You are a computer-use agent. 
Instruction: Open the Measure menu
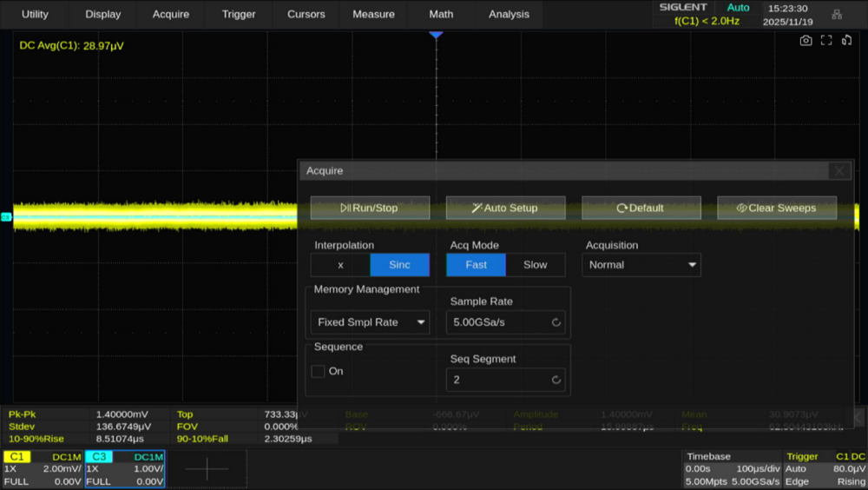coord(373,14)
